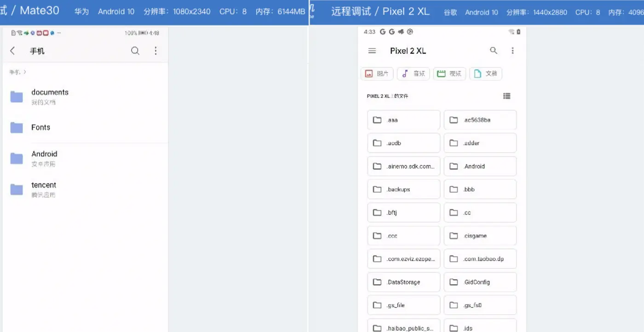Viewport: 644px width, 332px height.
Task: Open the .ccc folder
Action: point(404,235)
